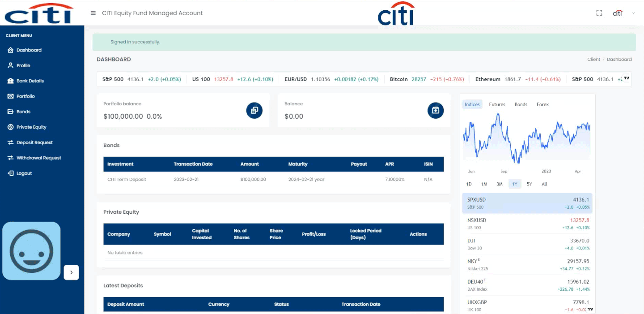
Task: Switch to Forex tab
Action: pyautogui.click(x=542, y=104)
